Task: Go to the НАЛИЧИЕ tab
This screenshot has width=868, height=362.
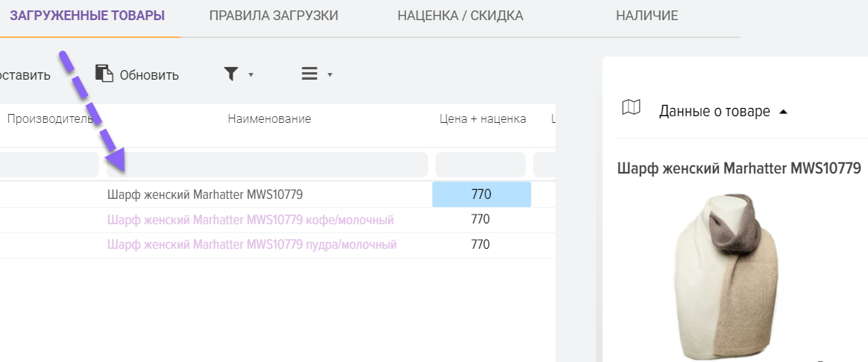Action: coord(647,16)
